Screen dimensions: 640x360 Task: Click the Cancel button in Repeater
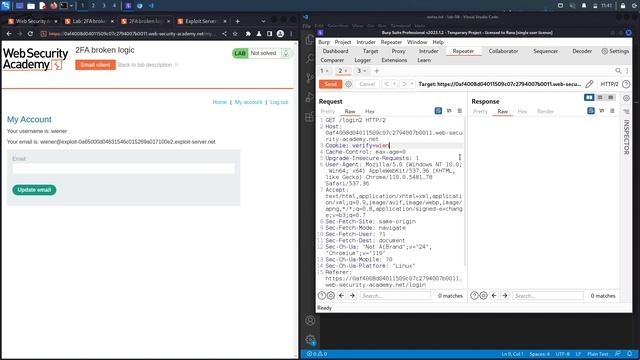367,84
